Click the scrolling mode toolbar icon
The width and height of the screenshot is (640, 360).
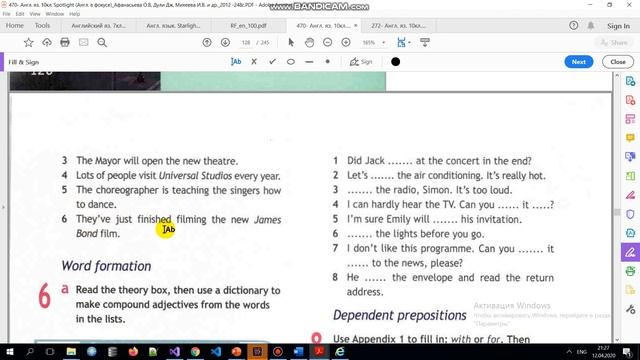[425, 42]
